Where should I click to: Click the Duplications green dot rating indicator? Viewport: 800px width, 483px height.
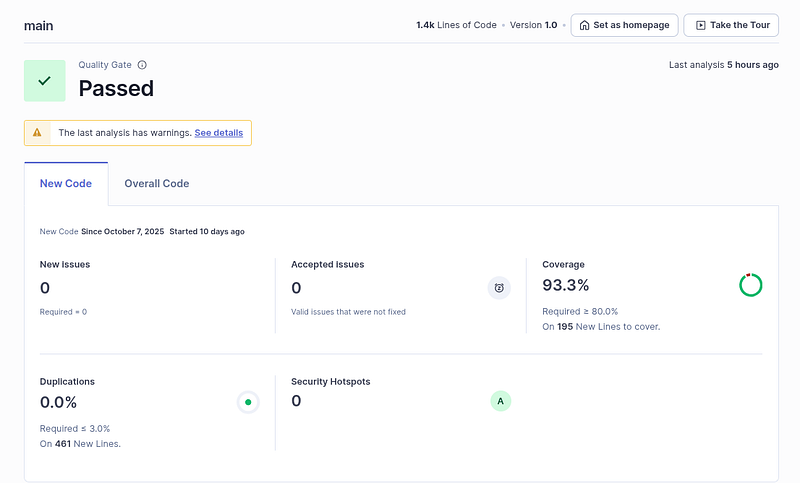coord(248,402)
